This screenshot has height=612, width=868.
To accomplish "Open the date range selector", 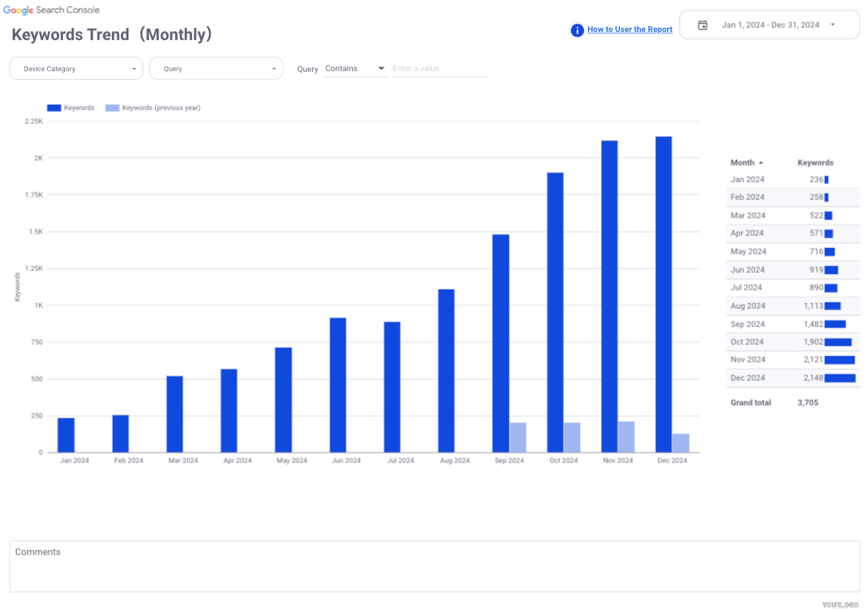I will pyautogui.click(x=769, y=25).
